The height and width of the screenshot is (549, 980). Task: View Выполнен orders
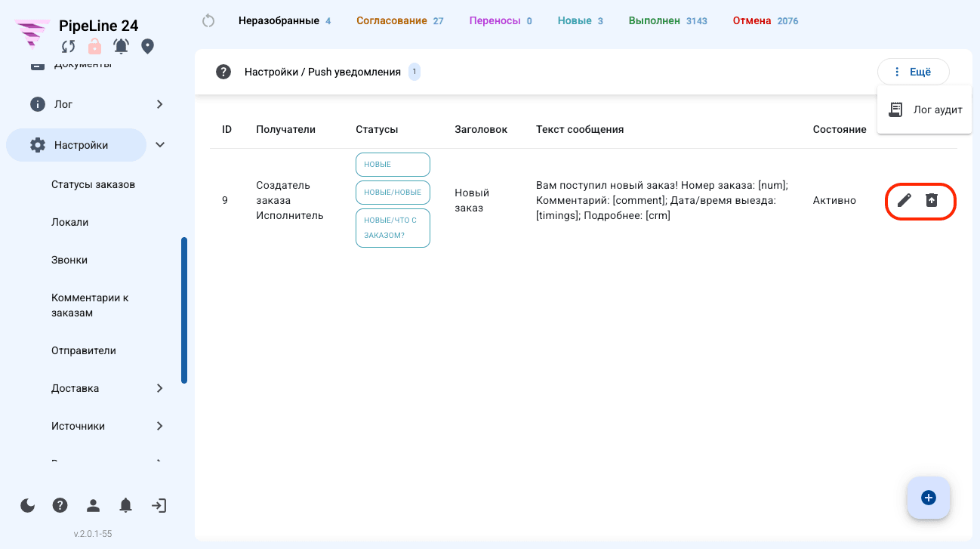(x=668, y=21)
